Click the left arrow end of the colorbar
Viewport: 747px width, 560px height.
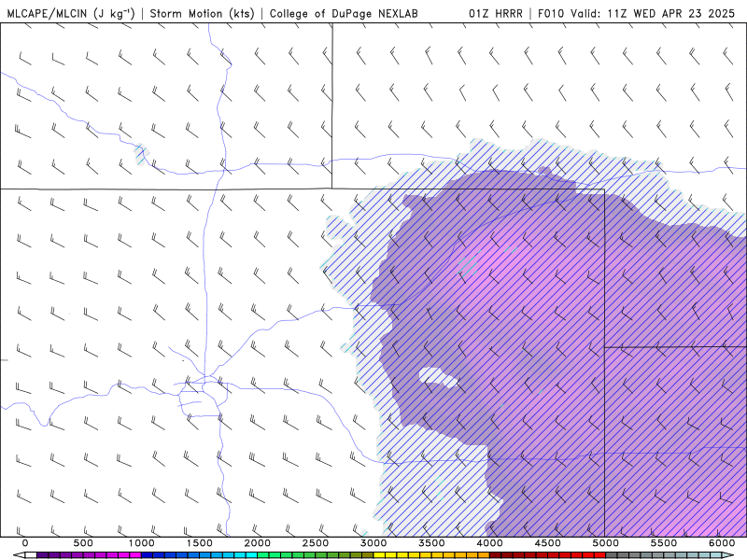point(19,555)
